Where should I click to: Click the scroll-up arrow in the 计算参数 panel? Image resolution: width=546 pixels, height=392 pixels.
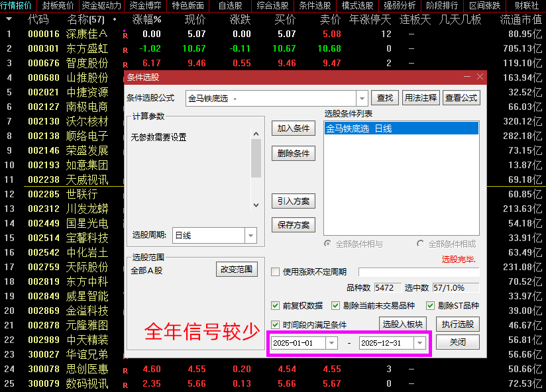click(256, 134)
